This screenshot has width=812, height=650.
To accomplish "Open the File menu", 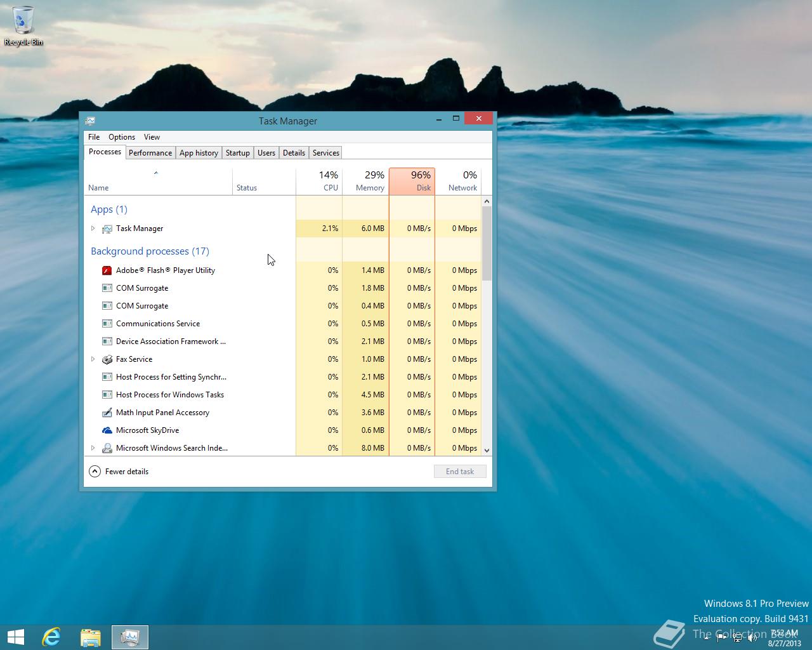I will [x=94, y=137].
